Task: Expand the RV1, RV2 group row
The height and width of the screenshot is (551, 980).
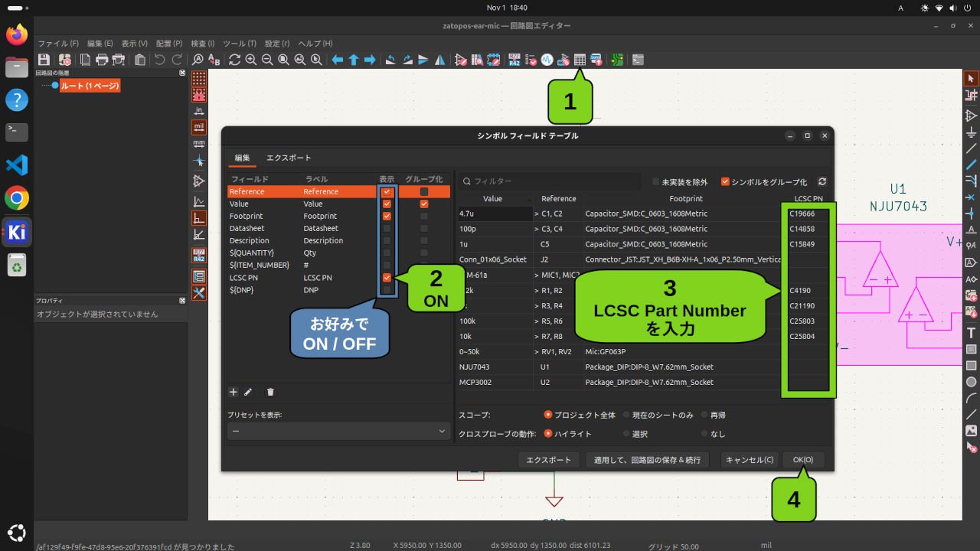Action: click(x=537, y=351)
